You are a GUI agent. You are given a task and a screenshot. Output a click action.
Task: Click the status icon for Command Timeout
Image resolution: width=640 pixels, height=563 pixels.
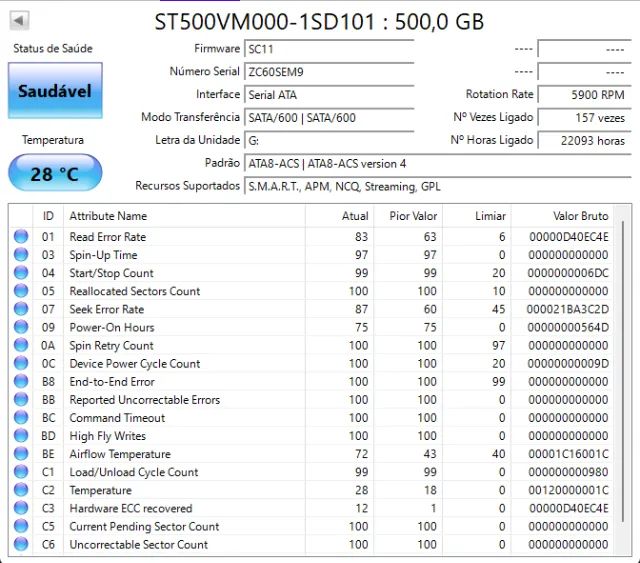(x=21, y=417)
